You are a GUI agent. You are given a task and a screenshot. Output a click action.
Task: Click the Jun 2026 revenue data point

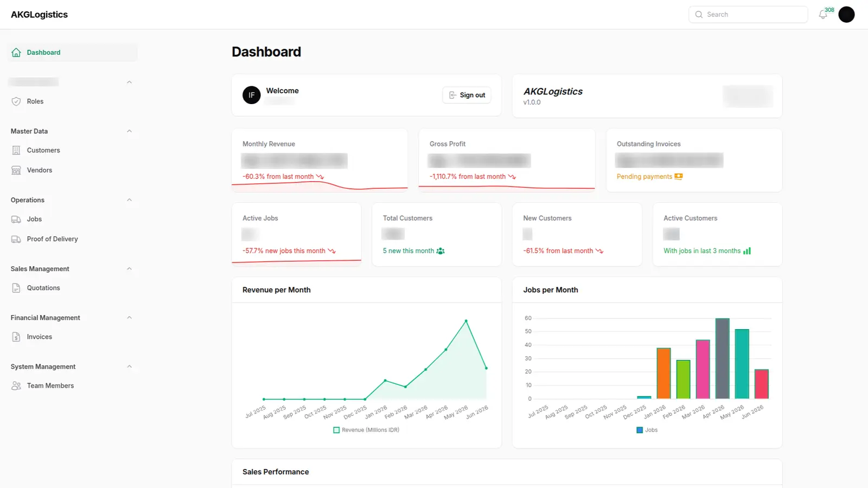coord(486,368)
